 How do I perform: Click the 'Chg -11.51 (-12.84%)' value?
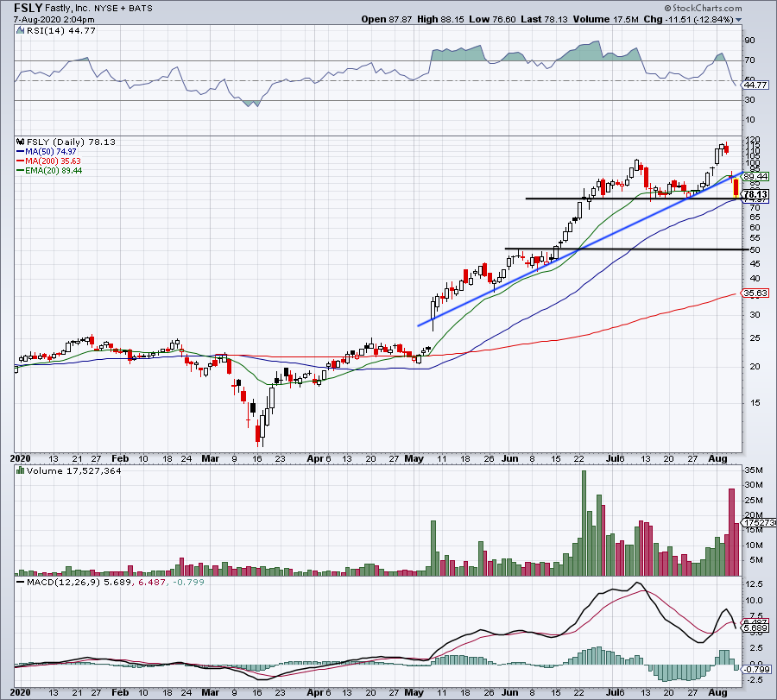click(x=688, y=19)
